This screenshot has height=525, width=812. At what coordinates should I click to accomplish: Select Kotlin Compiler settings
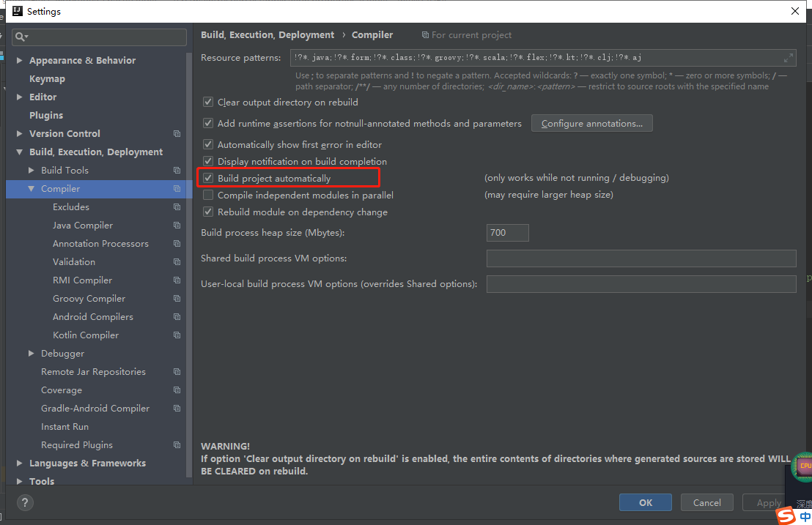86,335
